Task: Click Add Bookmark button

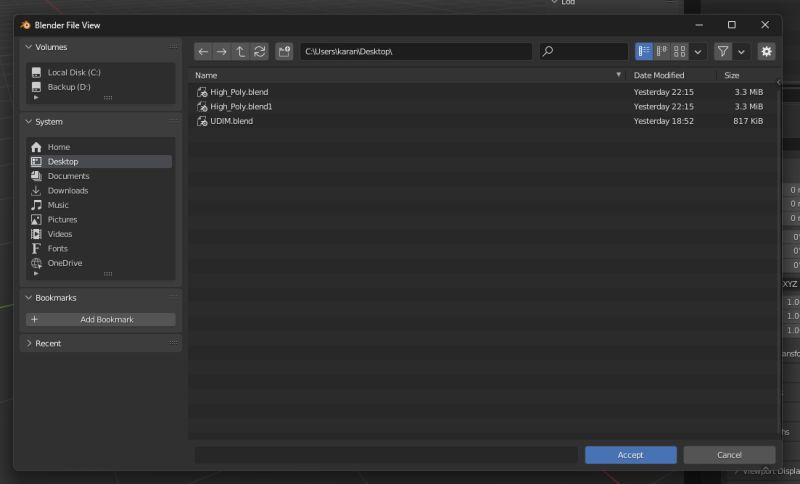Action: click(101, 320)
